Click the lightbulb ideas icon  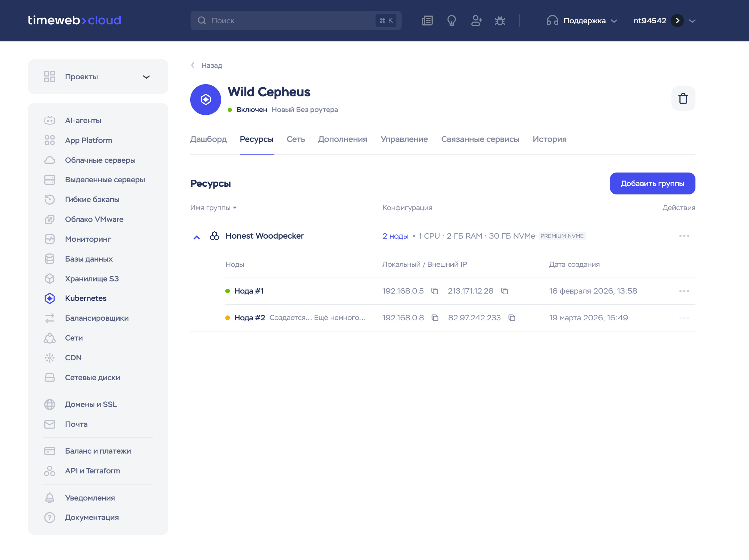click(x=451, y=21)
